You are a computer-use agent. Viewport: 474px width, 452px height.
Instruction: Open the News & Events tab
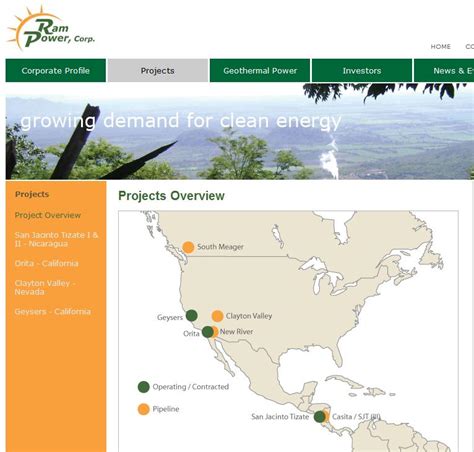point(444,70)
